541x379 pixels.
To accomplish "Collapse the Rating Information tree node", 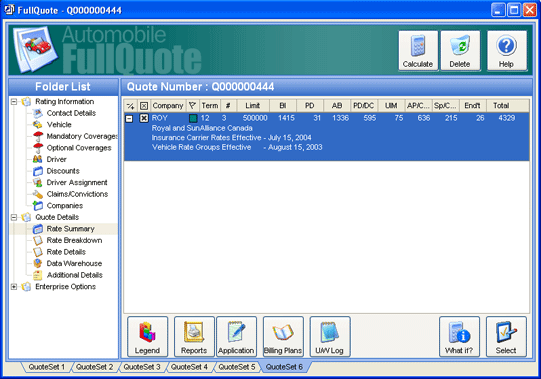I will point(14,101).
